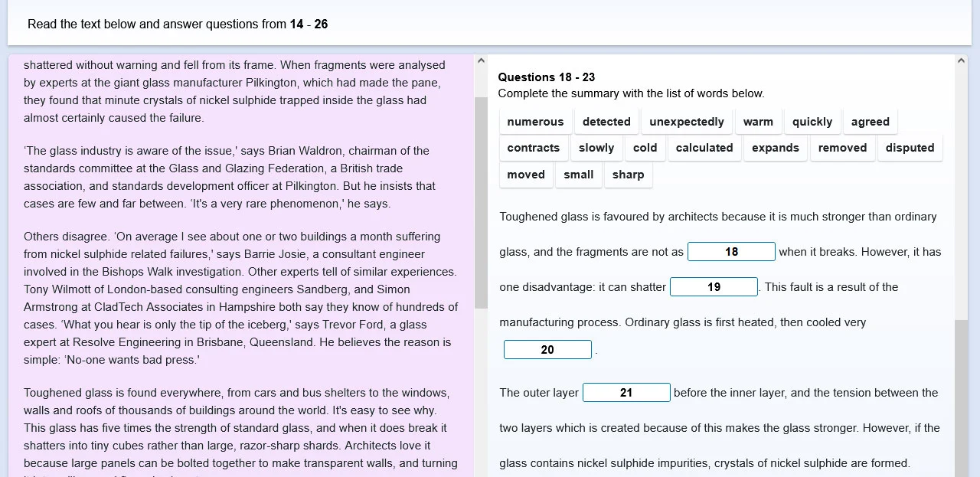Click answer blank number 19
Screen dimensions: 980x477
tap(714, 287)
